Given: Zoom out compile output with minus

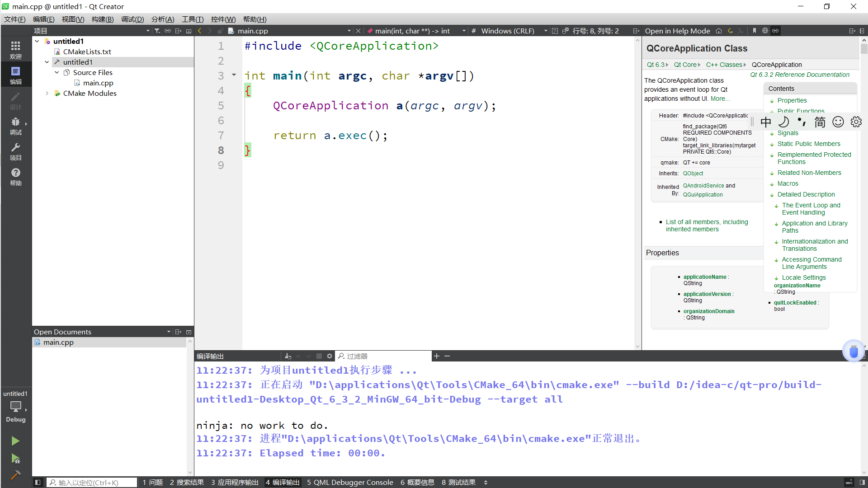Looking at the screenshot, I should (x=447, y=356).
